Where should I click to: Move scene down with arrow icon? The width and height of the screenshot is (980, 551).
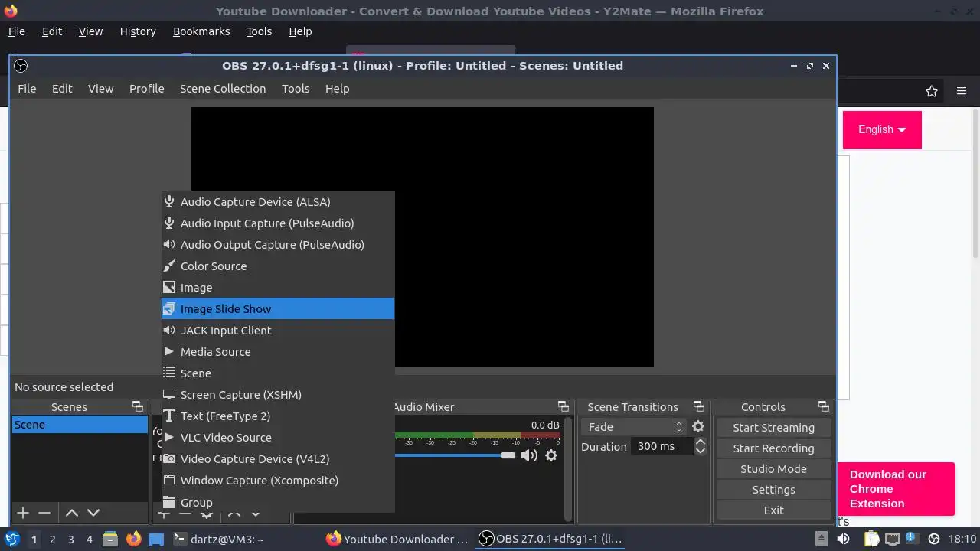93,513
